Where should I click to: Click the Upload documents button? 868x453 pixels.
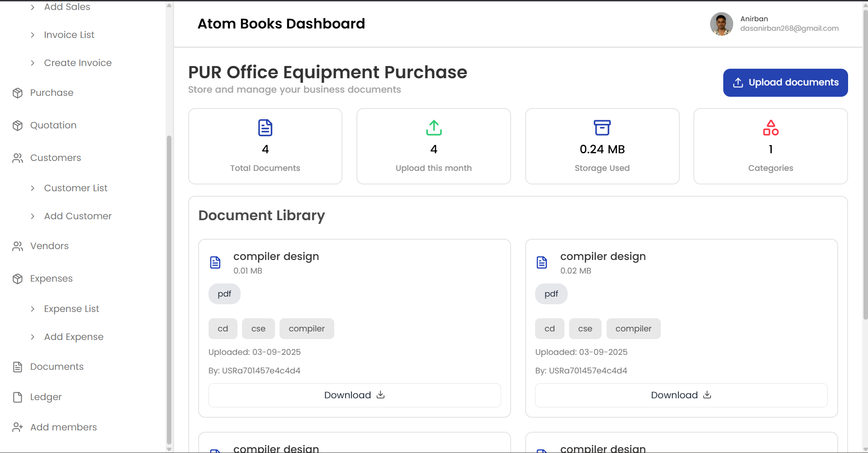pos(785,83)
